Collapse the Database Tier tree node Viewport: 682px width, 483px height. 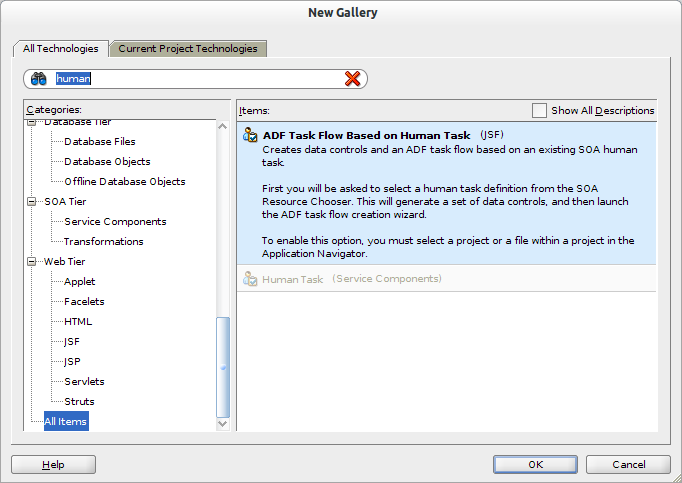(32, 122)
